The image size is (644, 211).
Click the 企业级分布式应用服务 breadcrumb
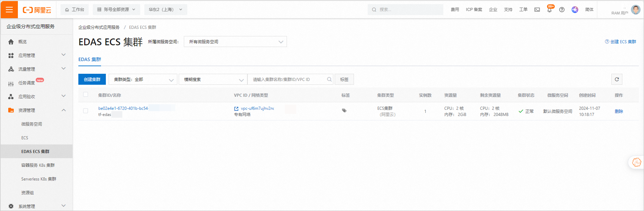pyautogui.click(x=99, y=27)
